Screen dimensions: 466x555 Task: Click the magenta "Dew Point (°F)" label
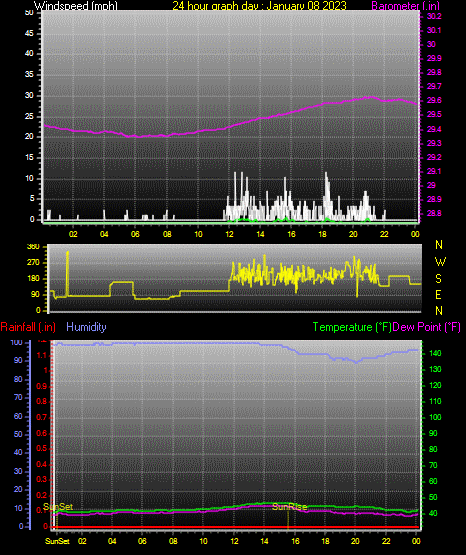426,327
